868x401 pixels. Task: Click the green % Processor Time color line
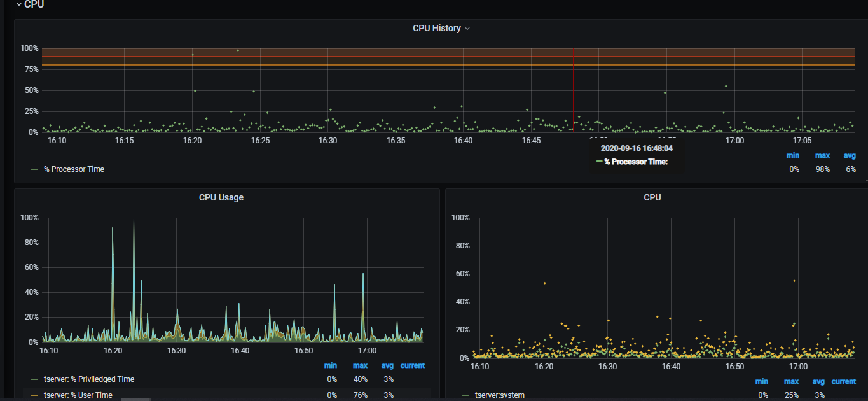click(34, 169)
